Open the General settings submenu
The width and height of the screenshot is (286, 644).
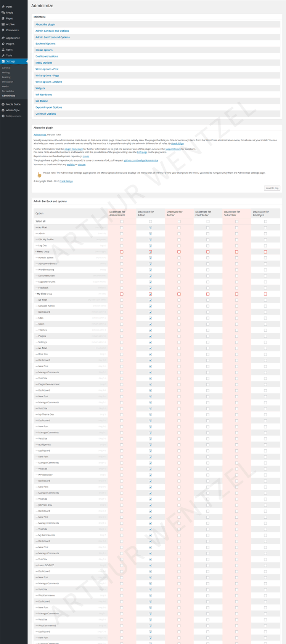pyautogui.click(x=6, y=68)
